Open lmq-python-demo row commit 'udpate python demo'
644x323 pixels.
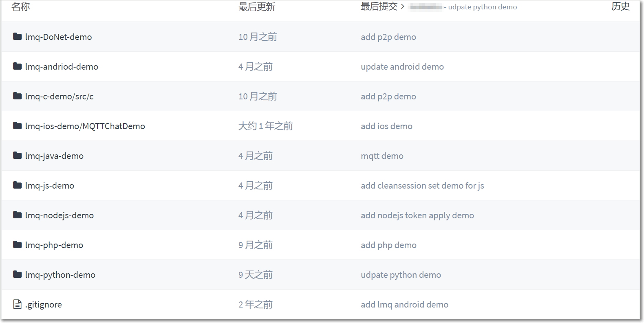tap(401, 275)
